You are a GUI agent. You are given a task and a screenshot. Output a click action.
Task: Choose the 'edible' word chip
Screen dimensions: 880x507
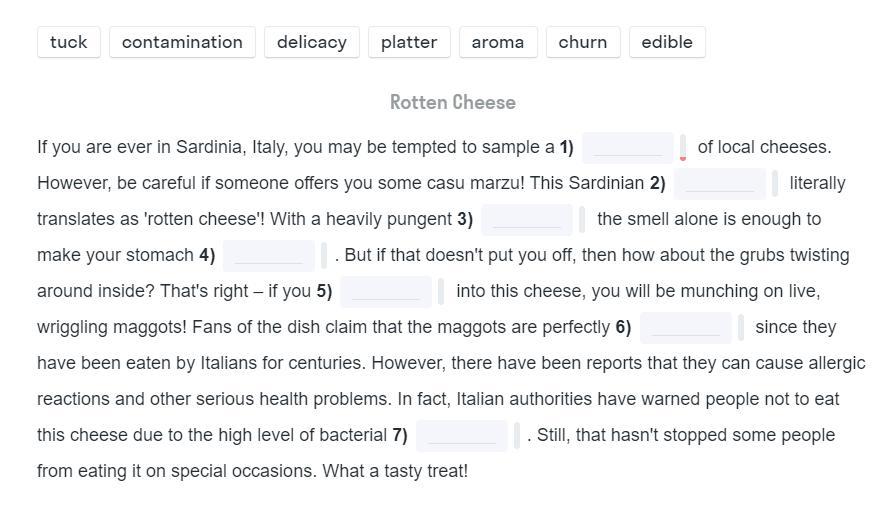pos(667,42)
